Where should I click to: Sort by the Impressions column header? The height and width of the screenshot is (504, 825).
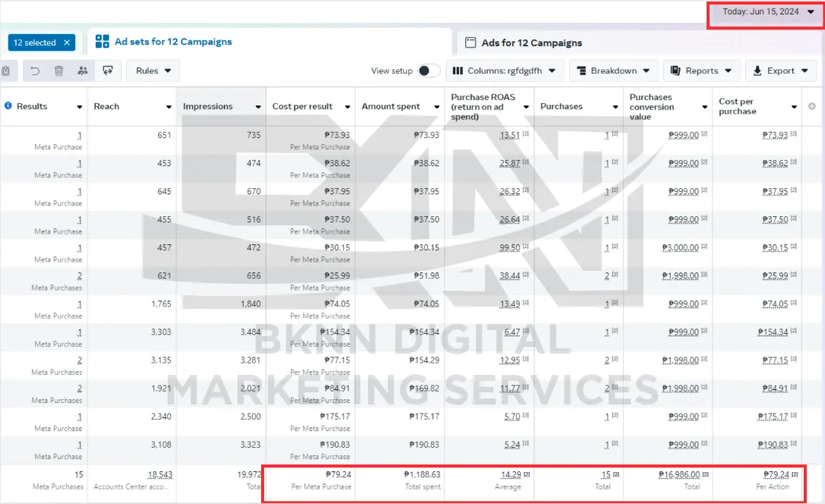(x=208, y=106)
